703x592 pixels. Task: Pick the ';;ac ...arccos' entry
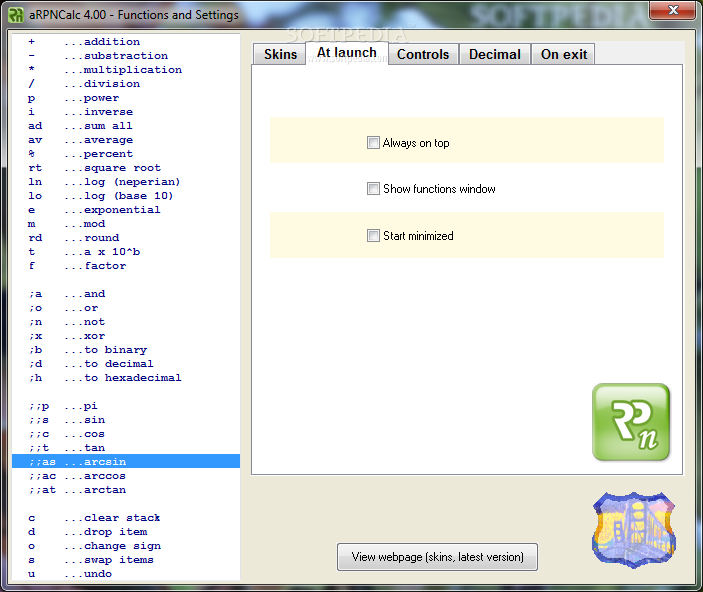126,475
